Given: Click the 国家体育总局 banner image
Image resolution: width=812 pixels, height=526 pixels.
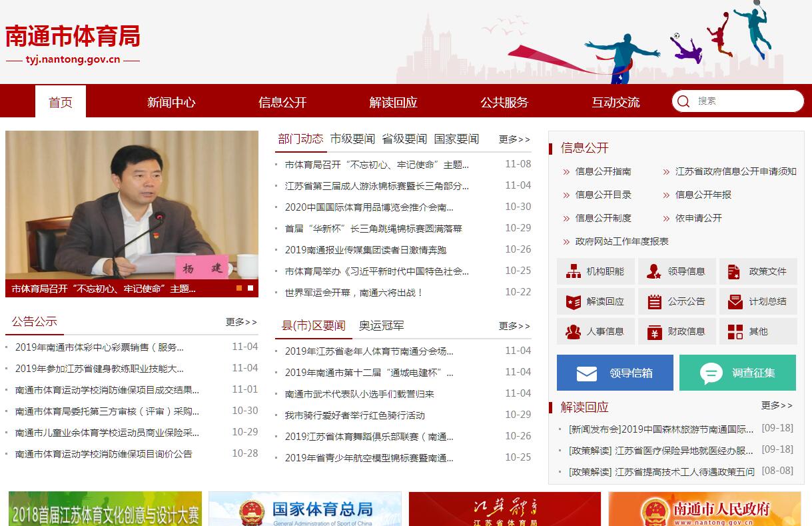Looking at the screenshot, I should (x=305, y=509).
